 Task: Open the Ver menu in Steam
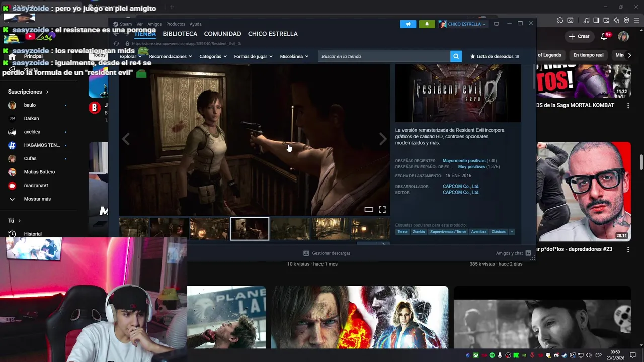140,24
